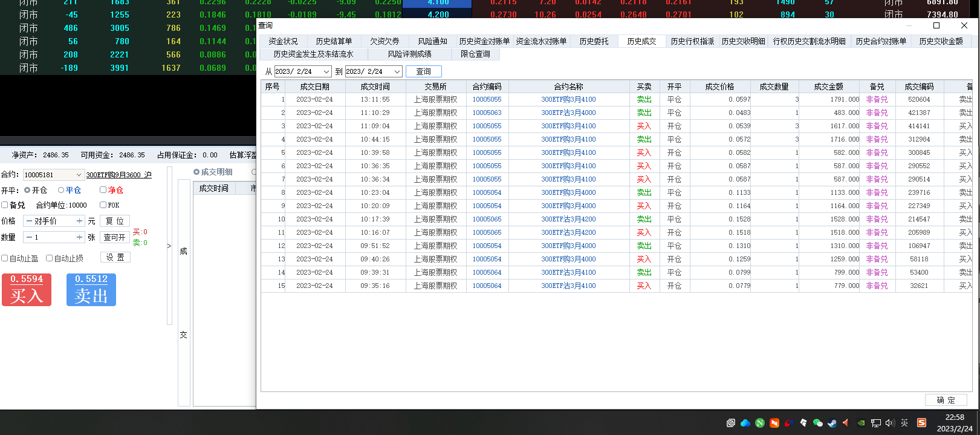980x435 pixels.
Task: Click the blue cloud tray icon
Action: (745, 423)
